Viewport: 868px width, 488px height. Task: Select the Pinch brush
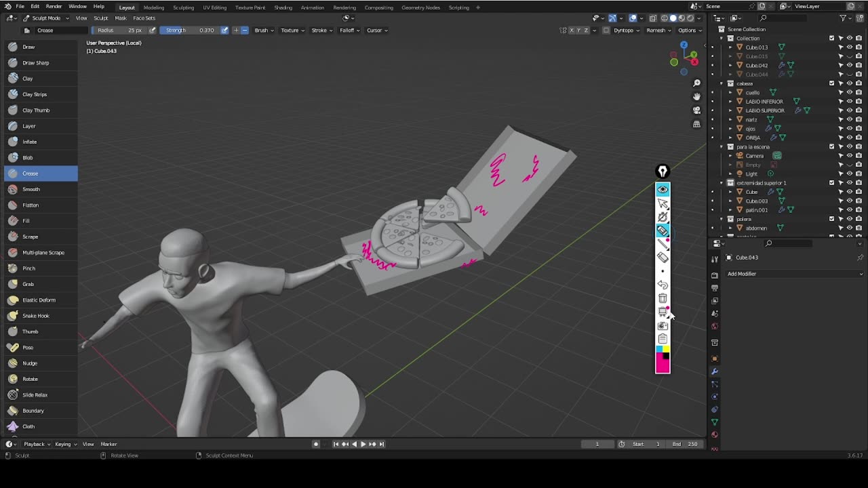pos(41,268)
